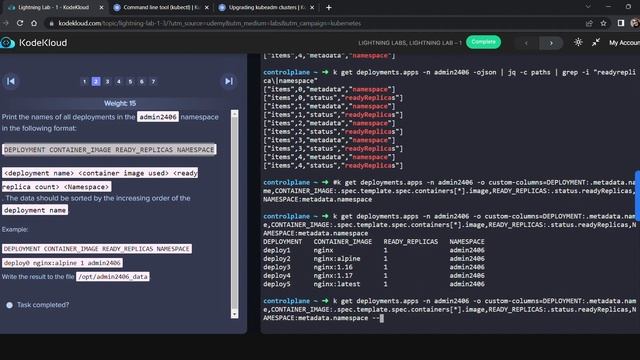This screenshot has height=360, width=640.
Task: Switch theme with the sun icon
Action: [578, 42]
